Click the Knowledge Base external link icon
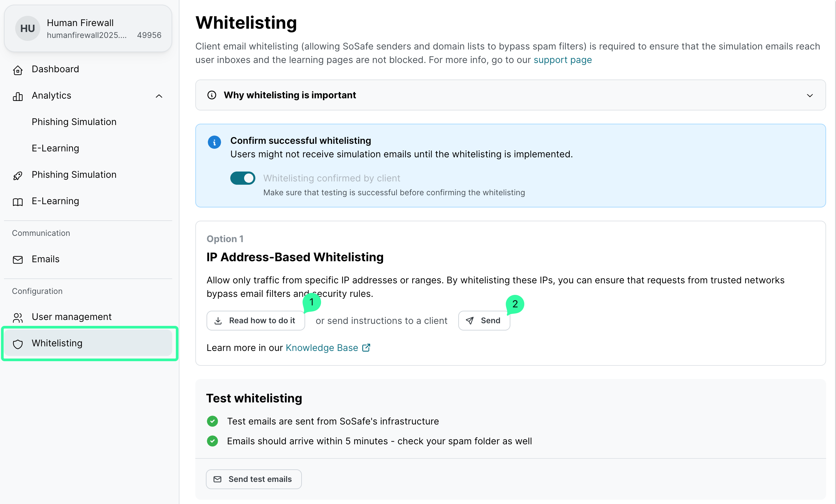Screen dimensions: 836x504 point(366,348)
